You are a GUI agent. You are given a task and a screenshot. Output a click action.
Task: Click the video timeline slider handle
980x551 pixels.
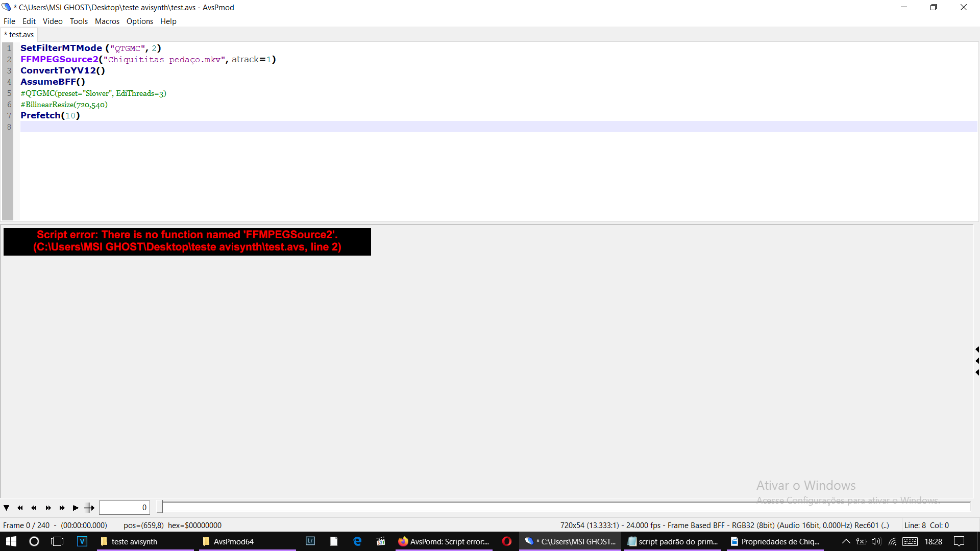point(159,507)
